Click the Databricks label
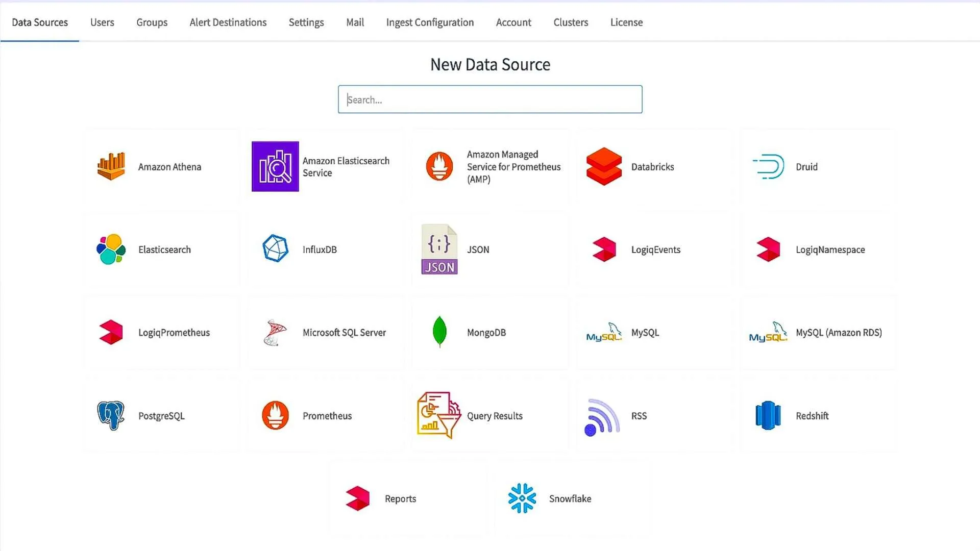980x551 pixels. pos(652,167)
